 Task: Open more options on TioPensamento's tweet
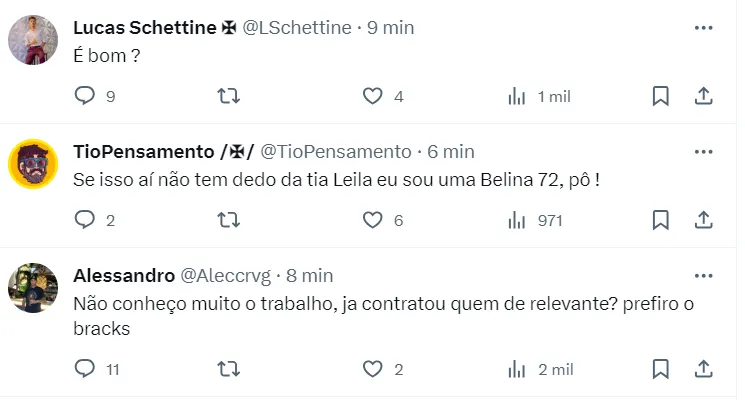(703, 150)
